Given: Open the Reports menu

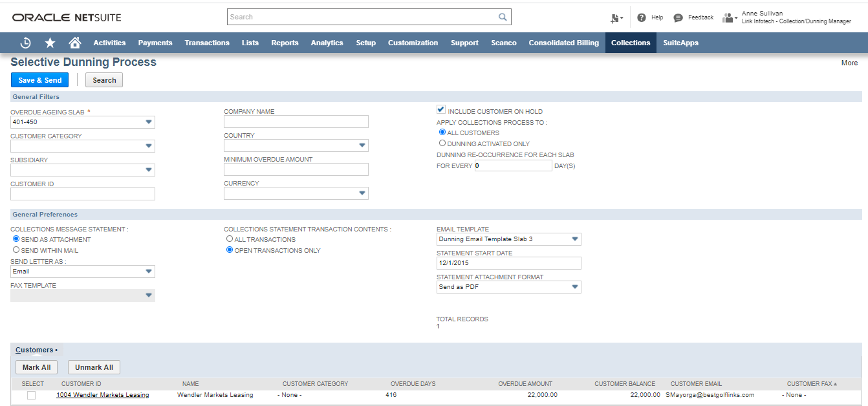Looking at the screenshot, I should pos(285,43).
